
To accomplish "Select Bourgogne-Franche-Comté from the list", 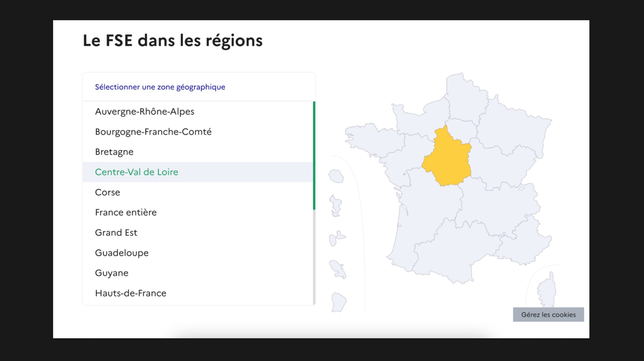I will [153, 132].
